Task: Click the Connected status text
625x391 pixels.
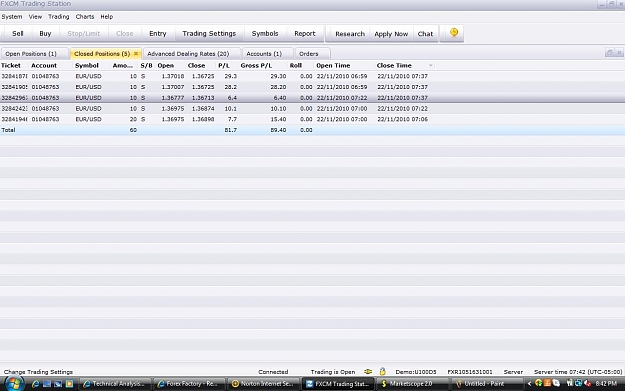Action: coord(273,372)
